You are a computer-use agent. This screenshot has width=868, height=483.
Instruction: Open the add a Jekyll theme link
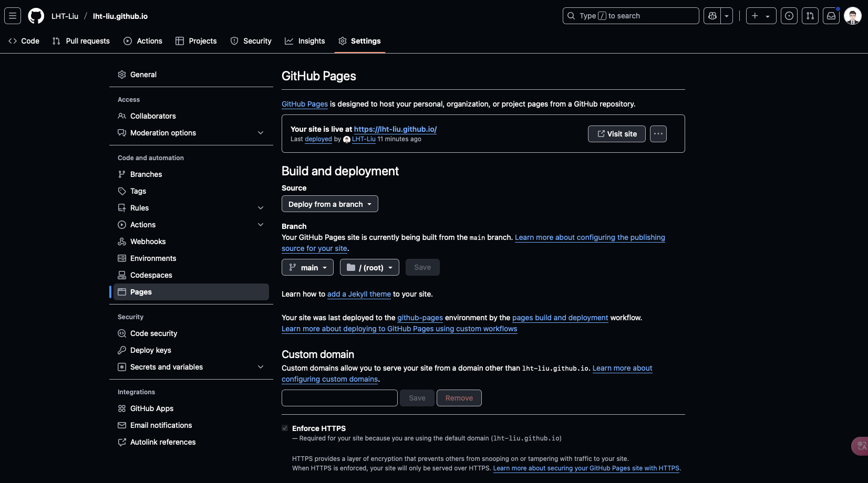pyautogui.click(x=359, y=294)
